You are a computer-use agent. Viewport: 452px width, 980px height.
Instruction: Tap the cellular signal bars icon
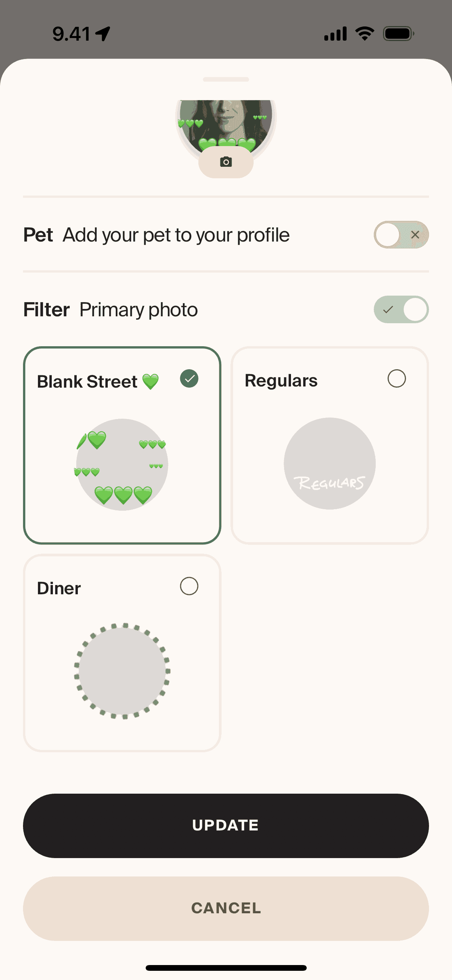[335, 34]
